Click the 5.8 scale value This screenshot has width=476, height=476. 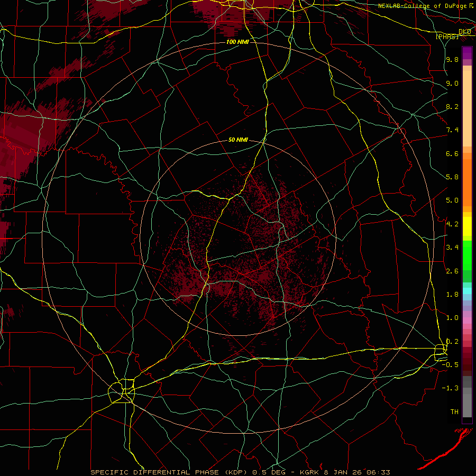click(452, 177)
